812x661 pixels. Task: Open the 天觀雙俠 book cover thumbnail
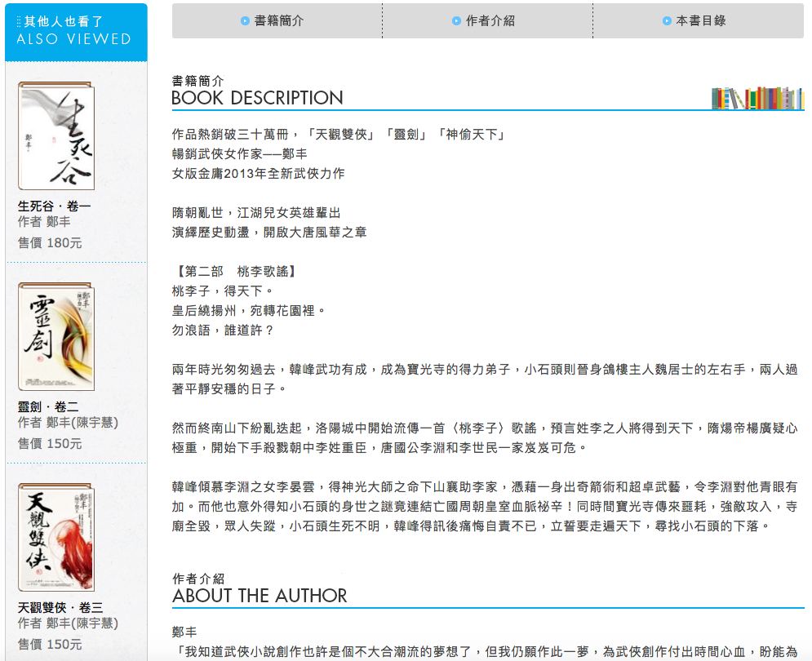point(56,537)
